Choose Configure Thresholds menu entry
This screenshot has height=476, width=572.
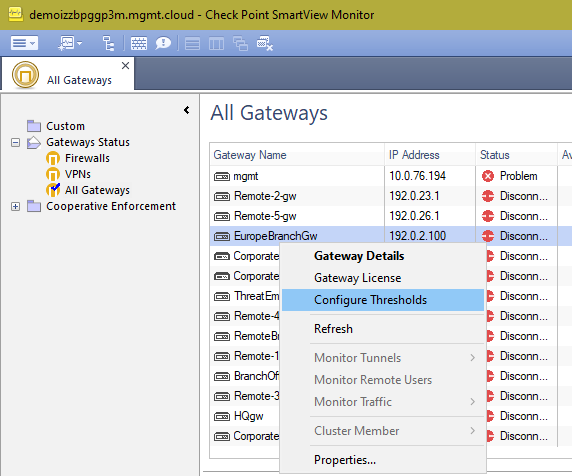coord(383,300)
